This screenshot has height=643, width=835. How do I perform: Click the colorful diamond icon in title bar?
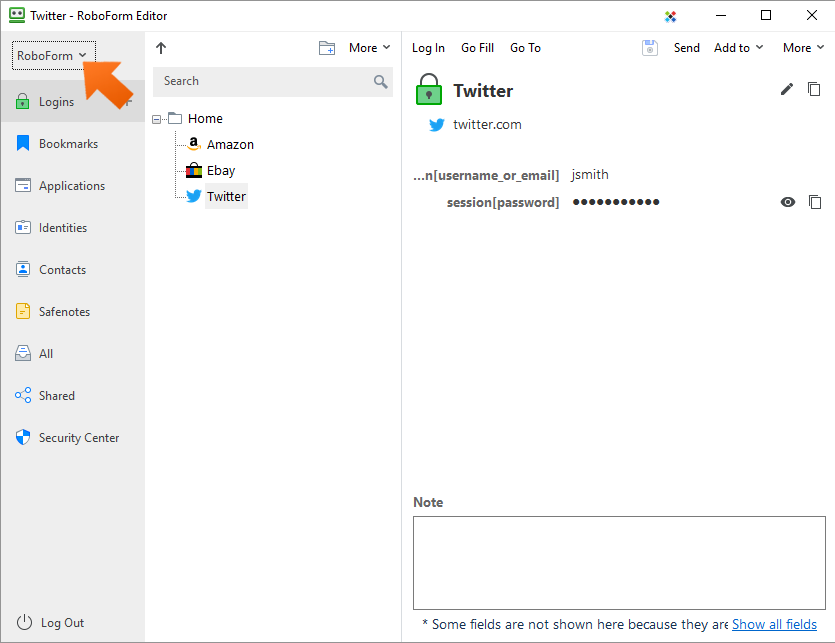click(670, 17)
